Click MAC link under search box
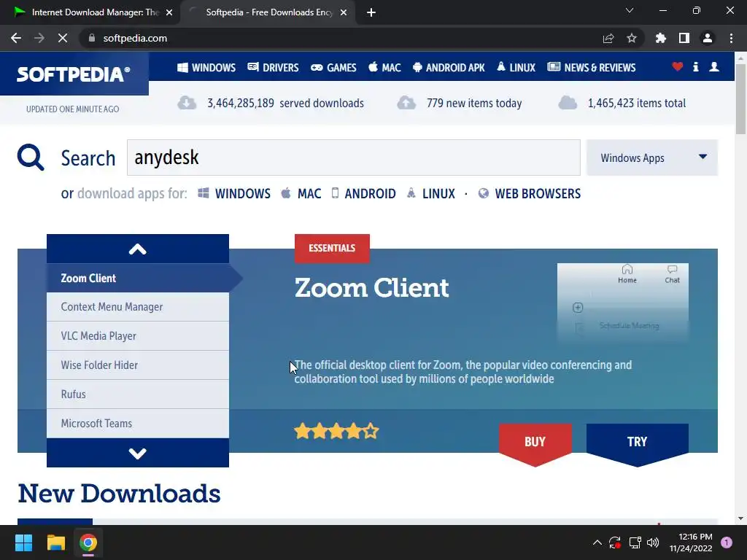The width and height of the screenshot is (747, 560). point(301,194)
